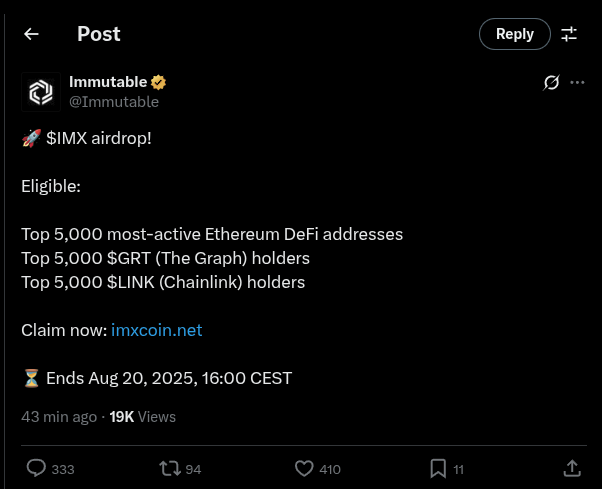Click the gold verified badge
This screenshot has height=489, width=602.
(159, 82)
